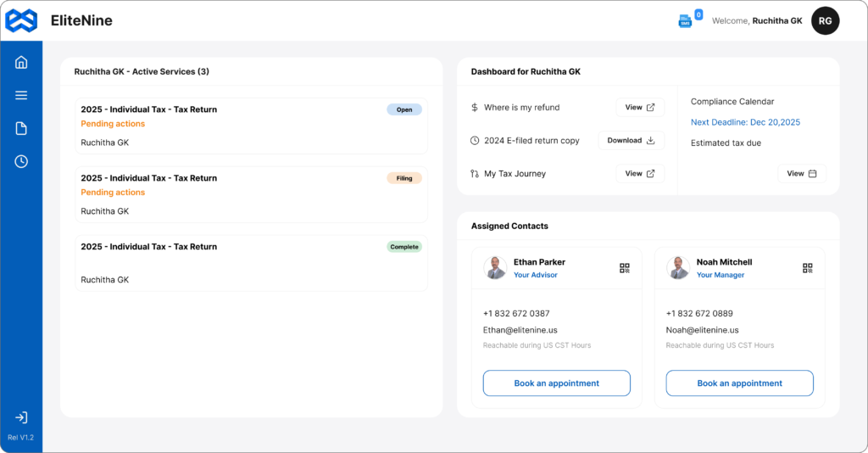Click the clock history icon in sidebar

click(21, 161)
